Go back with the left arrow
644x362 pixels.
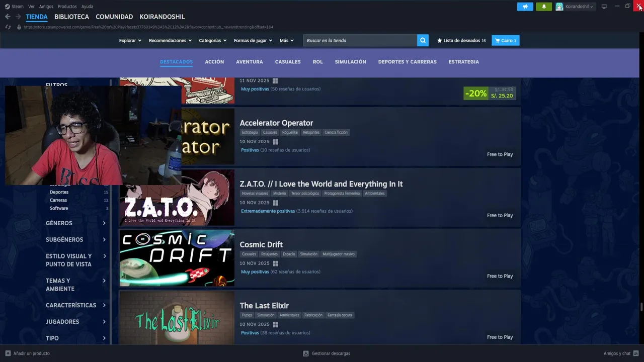click(x=8, y=17)
